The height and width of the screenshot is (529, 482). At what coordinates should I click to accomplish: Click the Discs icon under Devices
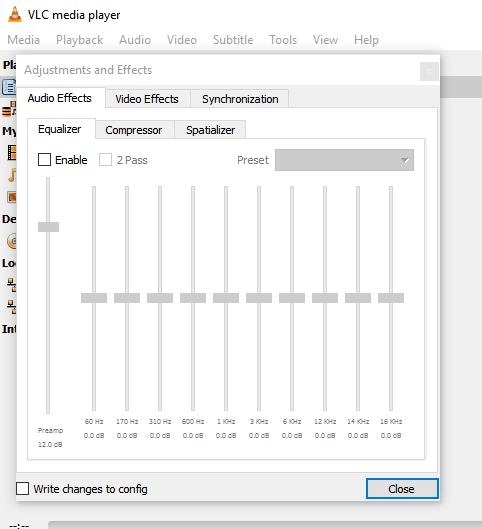12,241
